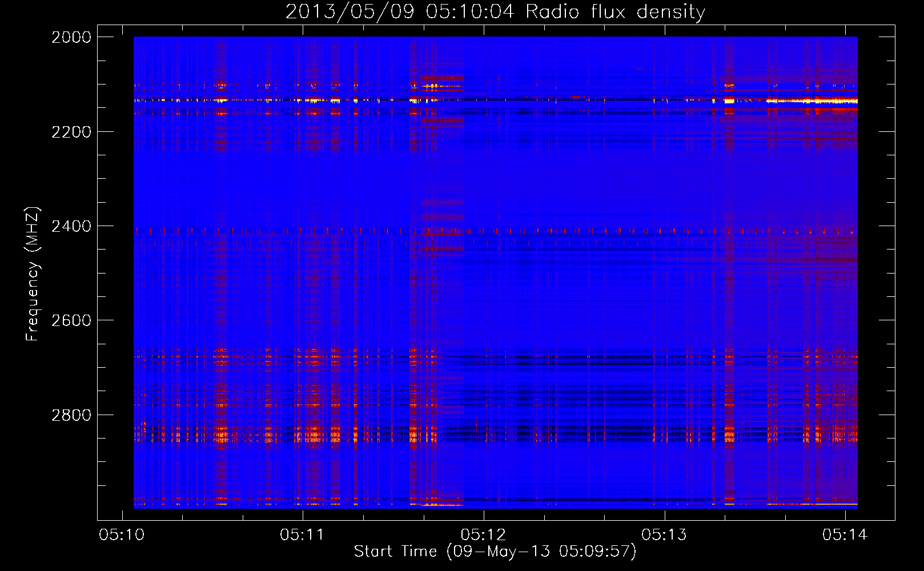The height and width of the screenshot is (571, 924).
Task: Click the 2600 frequency tick label
Action: [71, 320]
